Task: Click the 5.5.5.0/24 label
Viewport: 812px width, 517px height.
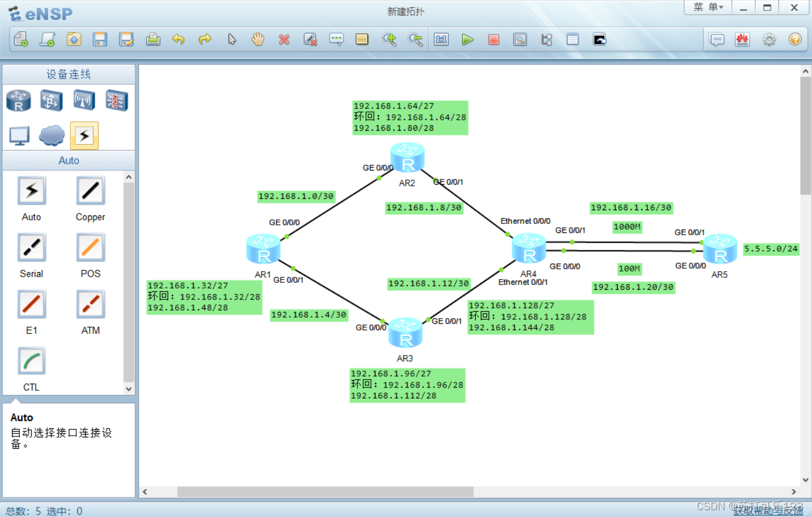Action: [771, 249]
